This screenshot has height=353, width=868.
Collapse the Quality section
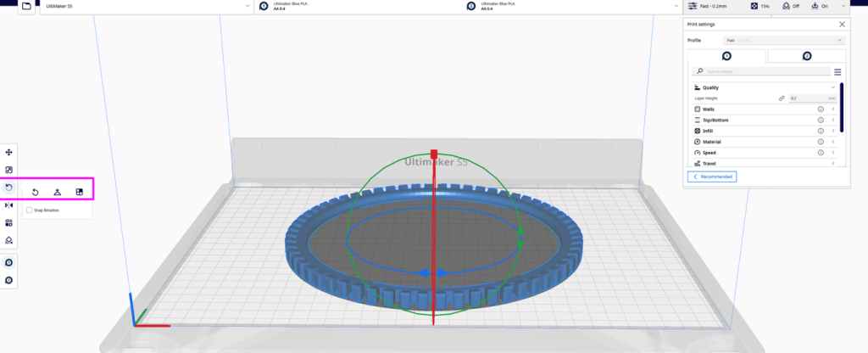tap(833, 87)
